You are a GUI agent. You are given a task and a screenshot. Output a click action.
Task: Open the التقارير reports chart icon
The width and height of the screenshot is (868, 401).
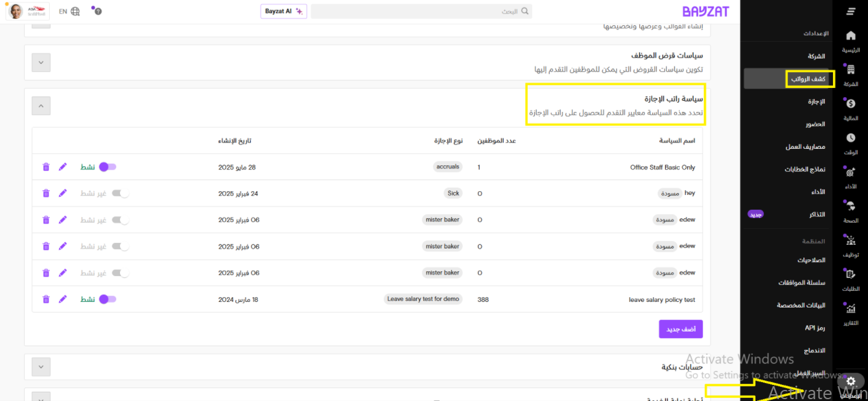[x=851, y=309]
